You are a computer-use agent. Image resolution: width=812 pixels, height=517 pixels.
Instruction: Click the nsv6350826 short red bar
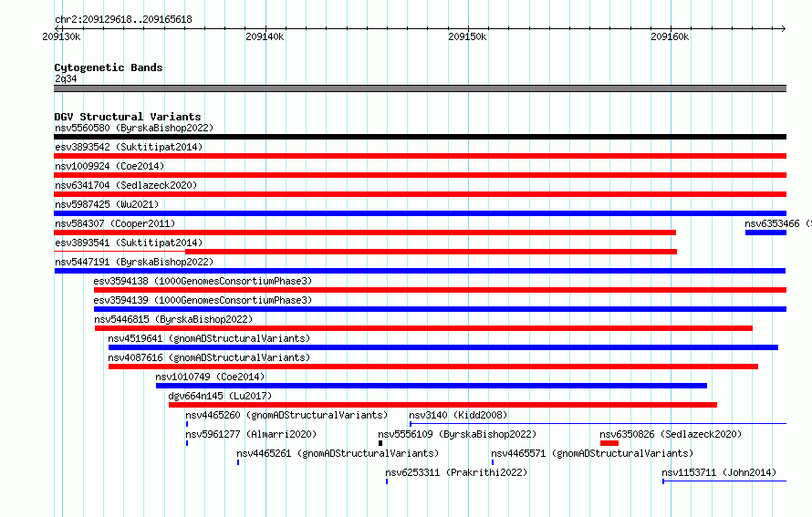[609, 443]
